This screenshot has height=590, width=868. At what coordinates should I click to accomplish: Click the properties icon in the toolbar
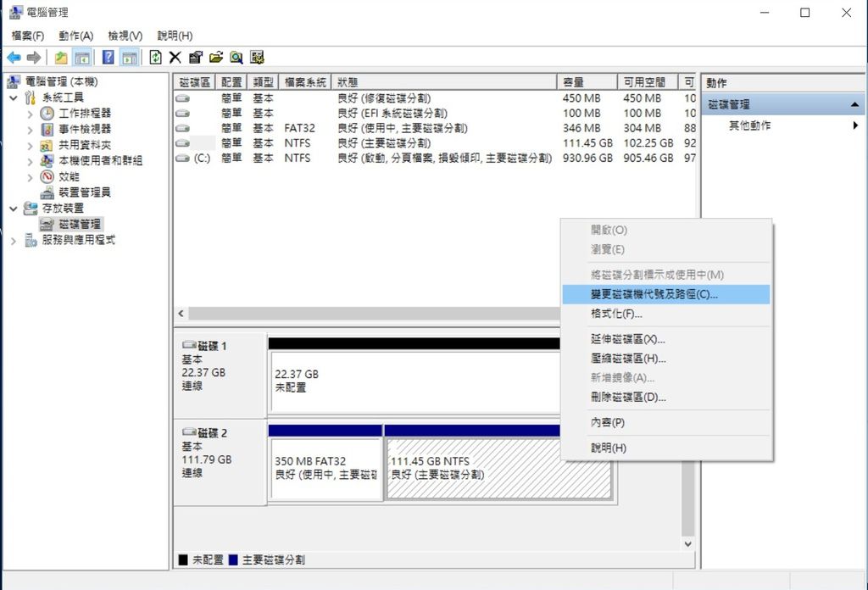[x=196, y=57]
